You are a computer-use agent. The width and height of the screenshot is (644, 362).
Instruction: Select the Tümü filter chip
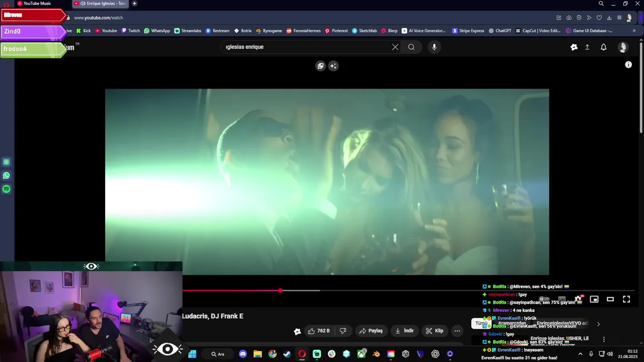[x=481, y=323]
